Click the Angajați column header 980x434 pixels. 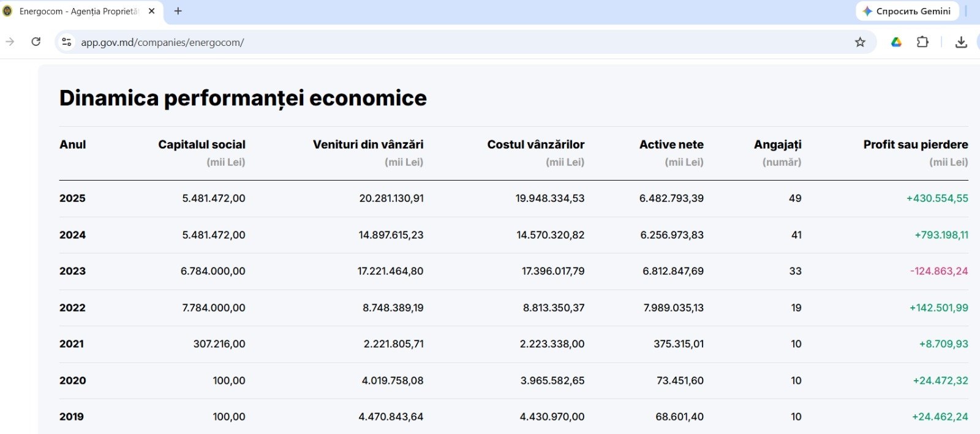[777, 145]
